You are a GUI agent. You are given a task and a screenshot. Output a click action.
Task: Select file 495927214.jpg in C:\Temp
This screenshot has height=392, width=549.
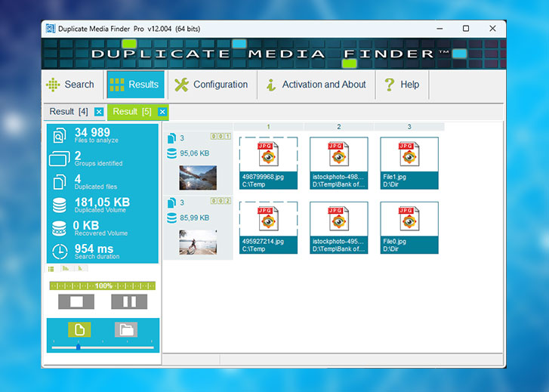click(x=269, y=227)
